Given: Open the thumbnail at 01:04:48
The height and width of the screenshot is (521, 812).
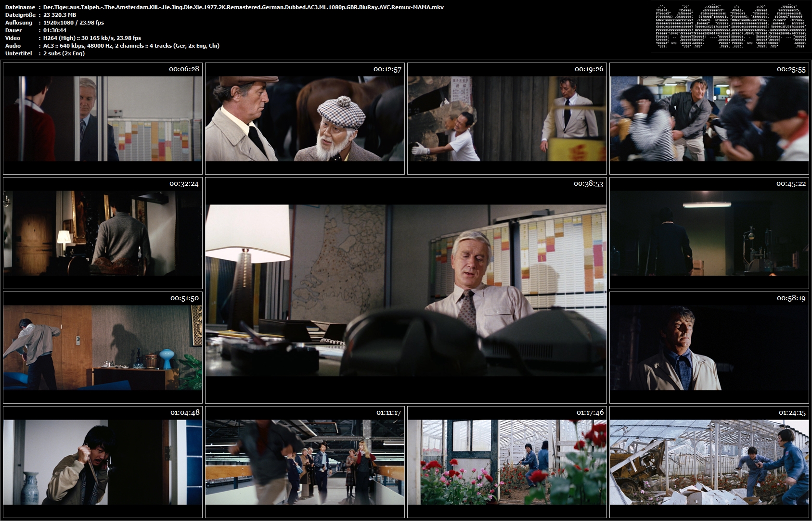Looking at the screenshot, I should pos(103,462).
